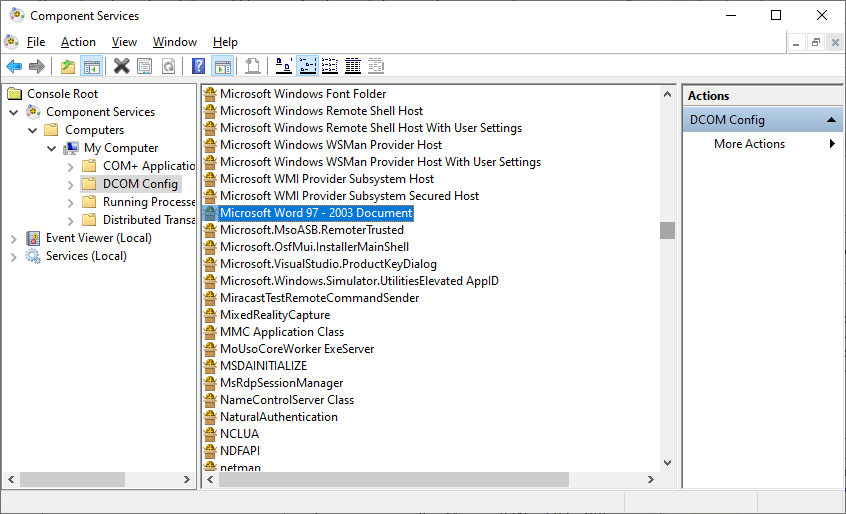Click the blue Help question mark icon
Screen dimensions: 846x514
click(199, 66)
